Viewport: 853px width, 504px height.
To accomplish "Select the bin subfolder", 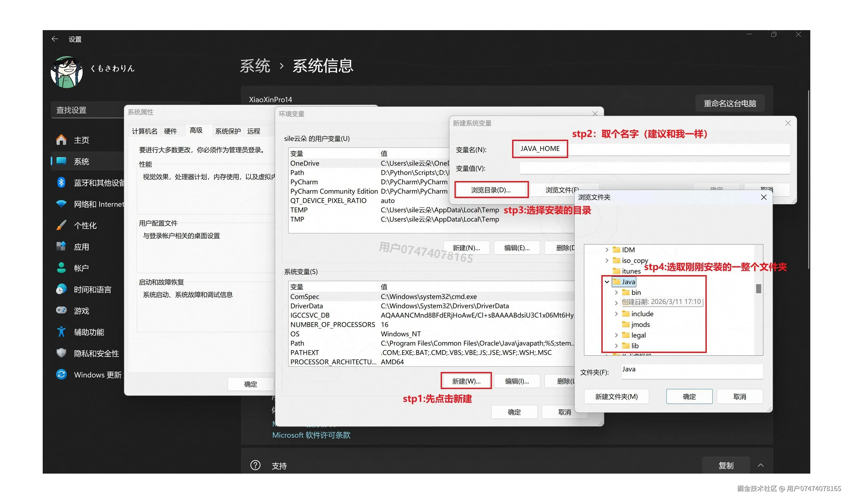I will coord(631,292).
